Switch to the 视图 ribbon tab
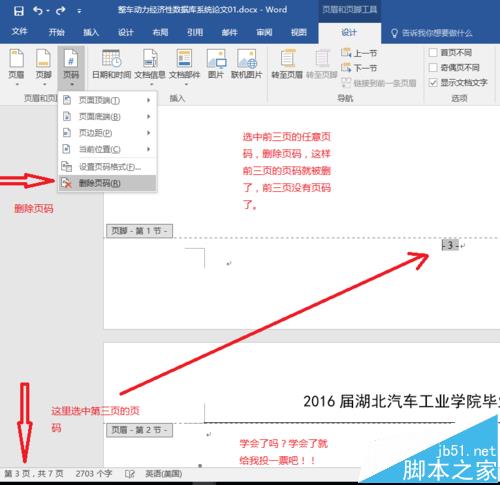This screenshot has height=485, width=500. pos(299,32)
